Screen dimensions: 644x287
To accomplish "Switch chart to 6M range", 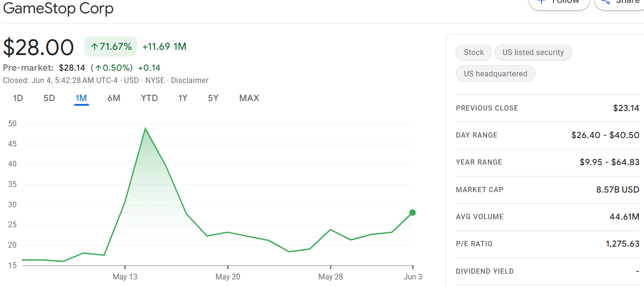I will click(114, 98).
